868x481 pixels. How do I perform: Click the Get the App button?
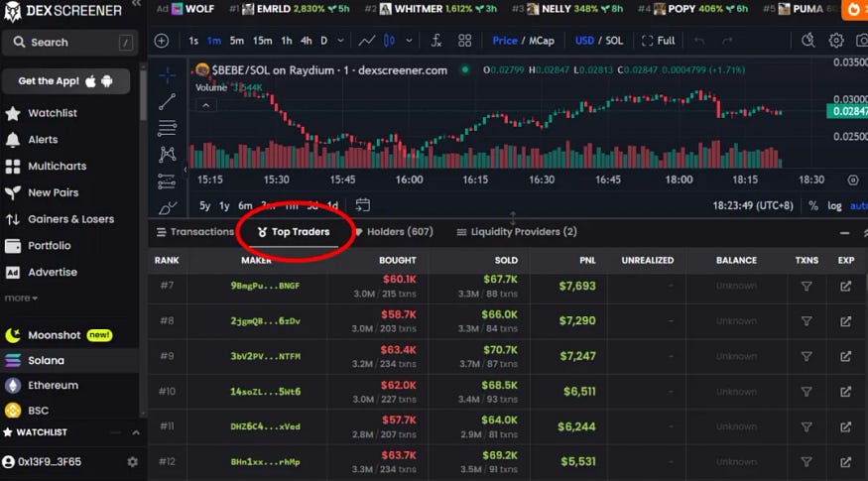(65, 81)
